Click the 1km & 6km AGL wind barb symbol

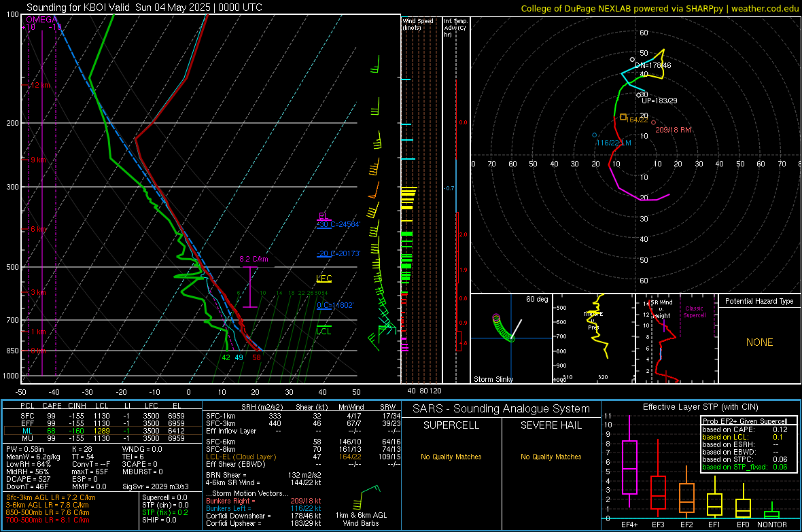366,497
